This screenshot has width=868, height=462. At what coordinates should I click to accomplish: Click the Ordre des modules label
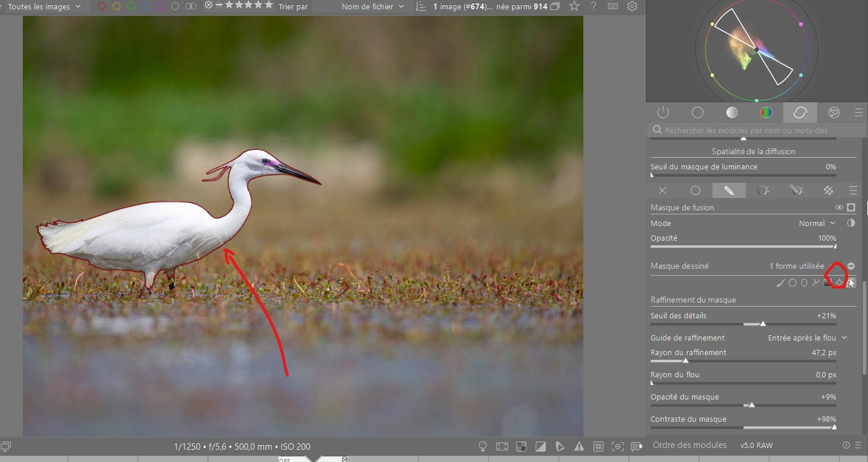(690, 445)
